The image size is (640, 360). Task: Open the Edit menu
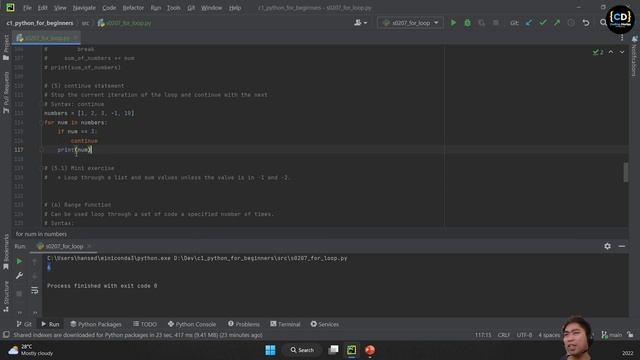pos(42,8)
